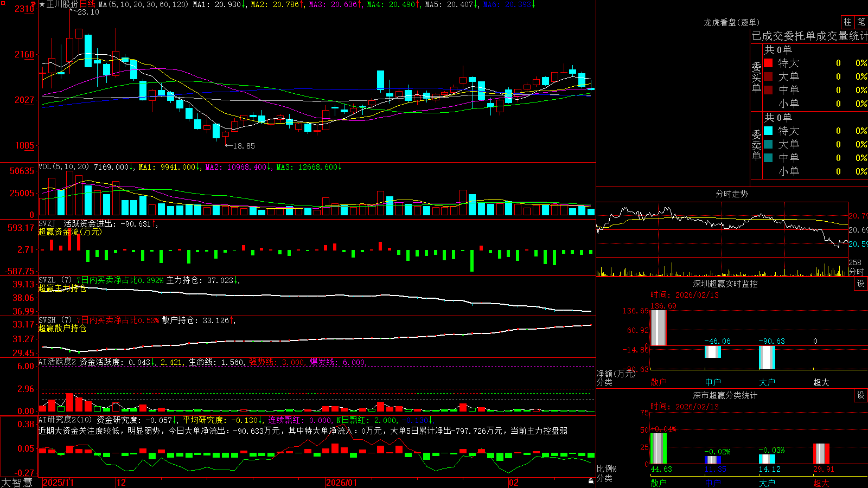Click the 正川股份 stock name
Viewport: 868px width, 488px height.
point(62,4)
